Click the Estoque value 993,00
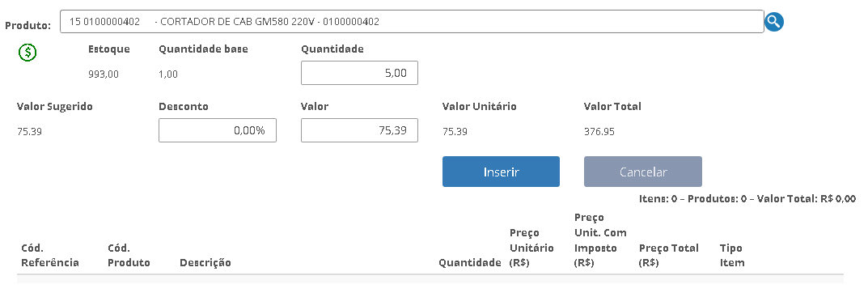Screen dimensions: 868x297 tap(104, 74)
